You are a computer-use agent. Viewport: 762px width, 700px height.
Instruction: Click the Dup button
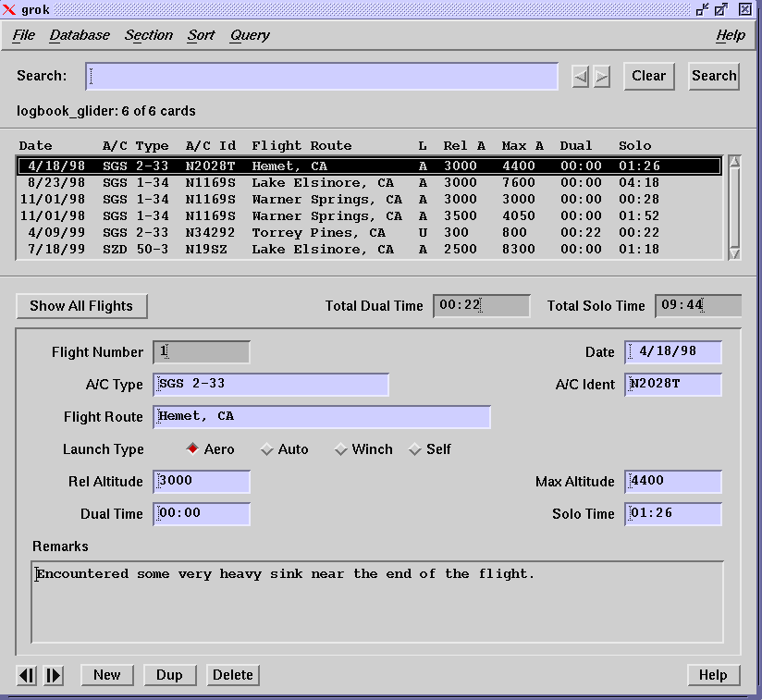point(169,675)
